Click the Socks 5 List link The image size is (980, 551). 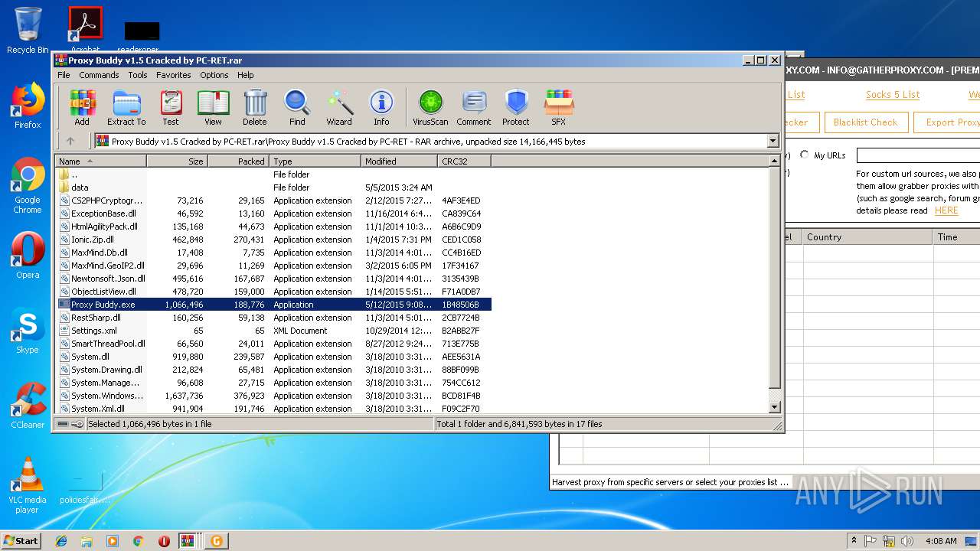(x=893, y=95)
